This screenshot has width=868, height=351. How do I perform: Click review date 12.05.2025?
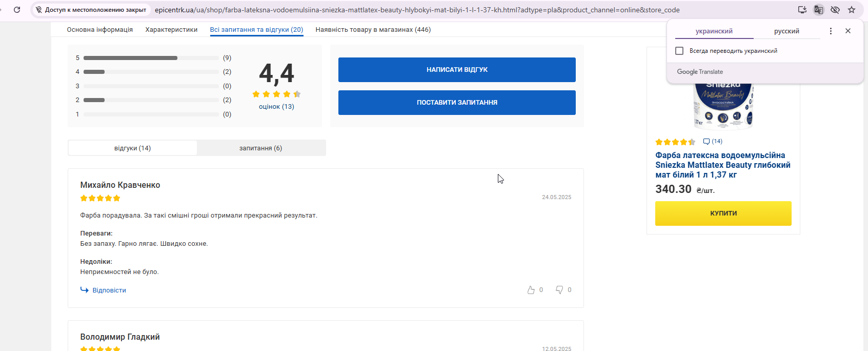pos(556,348)
